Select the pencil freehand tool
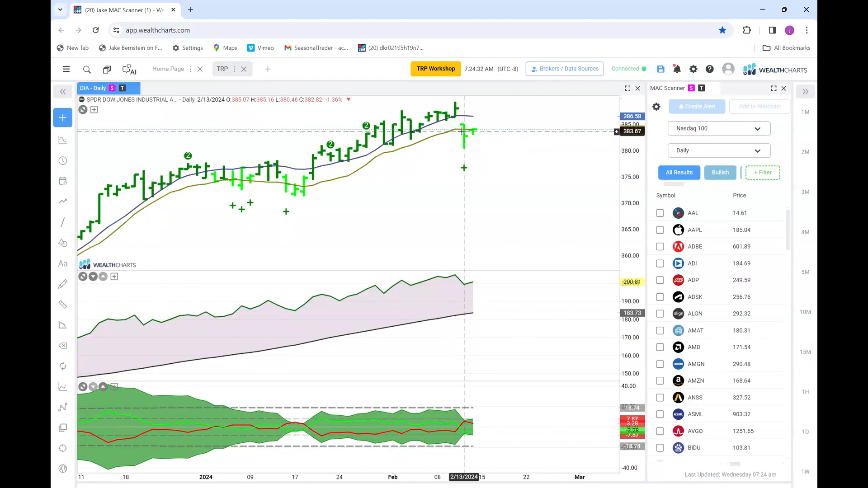The image size is (868, 488). click(63, 284)
